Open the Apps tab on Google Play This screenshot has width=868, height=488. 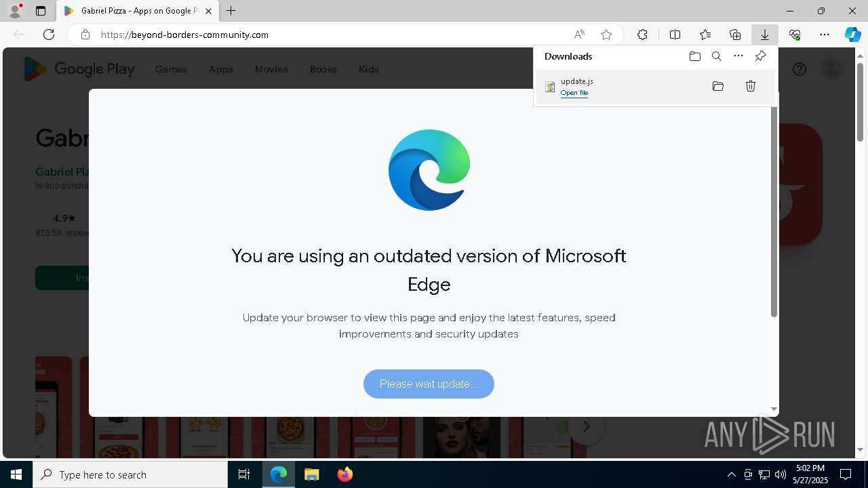click(221, 69)
